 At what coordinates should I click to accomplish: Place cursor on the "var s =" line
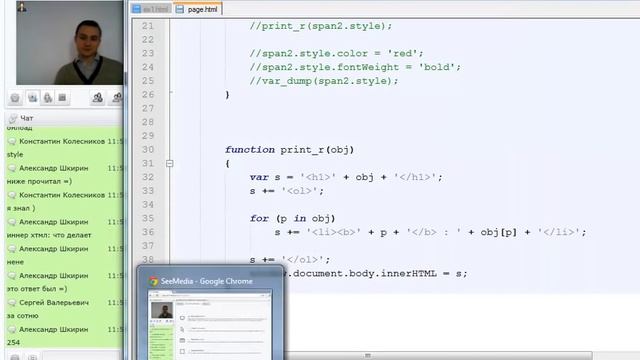point(346,177)
